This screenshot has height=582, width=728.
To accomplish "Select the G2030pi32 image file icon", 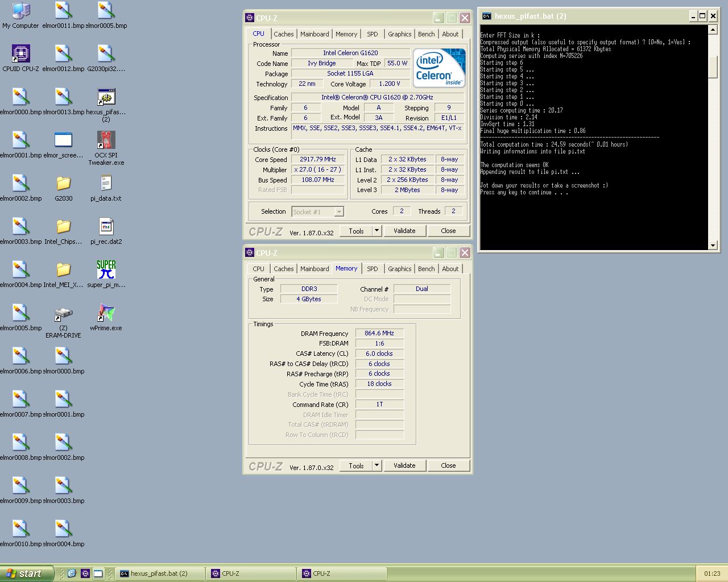I will 106,57.
